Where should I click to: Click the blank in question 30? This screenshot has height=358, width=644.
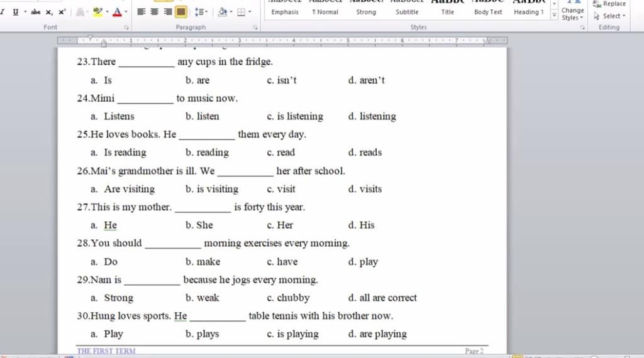[218, 317]
